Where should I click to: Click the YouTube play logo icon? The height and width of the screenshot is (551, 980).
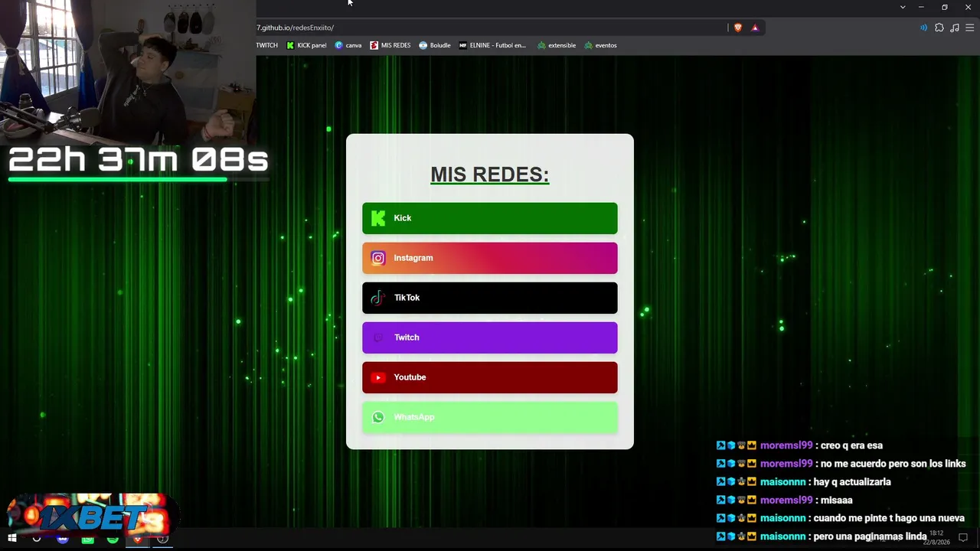tap(378, 377)
